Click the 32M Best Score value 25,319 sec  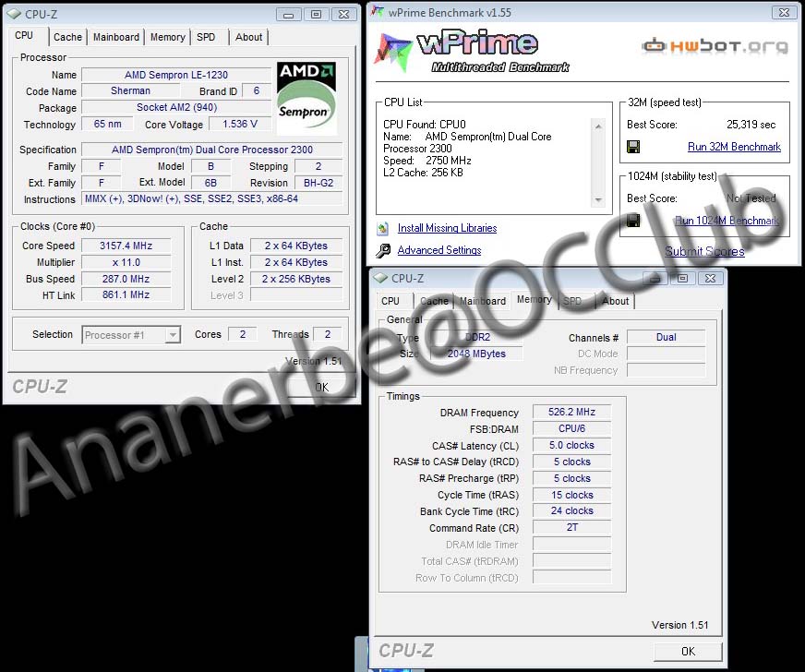coord(751,125)
